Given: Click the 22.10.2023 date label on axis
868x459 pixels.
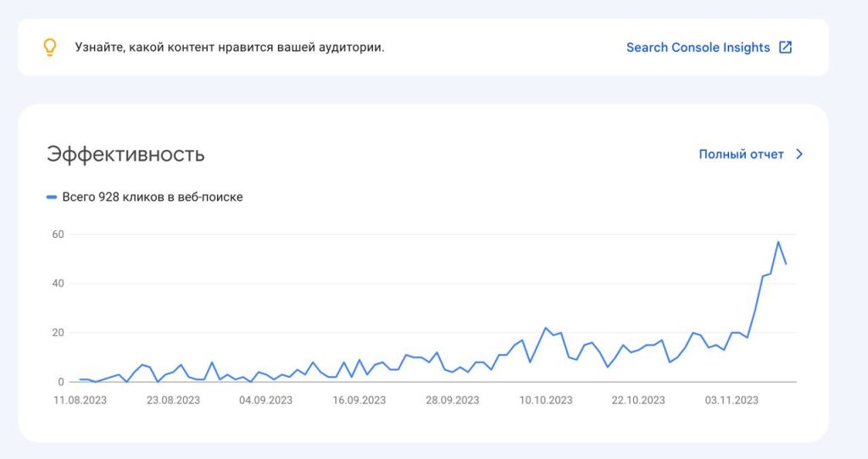Looking at the screenshot, I should [x=638, y=401].
